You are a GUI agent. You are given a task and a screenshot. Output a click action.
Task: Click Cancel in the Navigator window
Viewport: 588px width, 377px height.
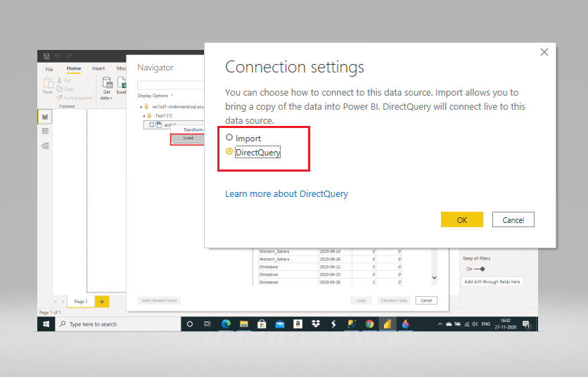pyautogui.click(x=426, y=300)
